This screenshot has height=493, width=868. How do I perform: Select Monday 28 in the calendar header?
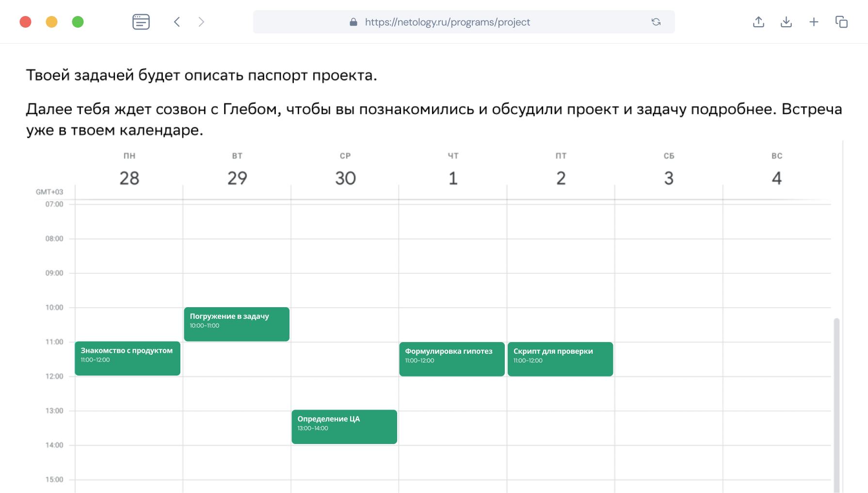[x=129, y=178]
